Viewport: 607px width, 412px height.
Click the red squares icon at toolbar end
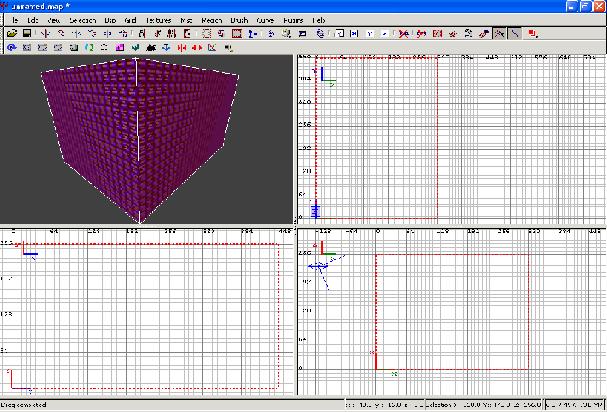533,34
